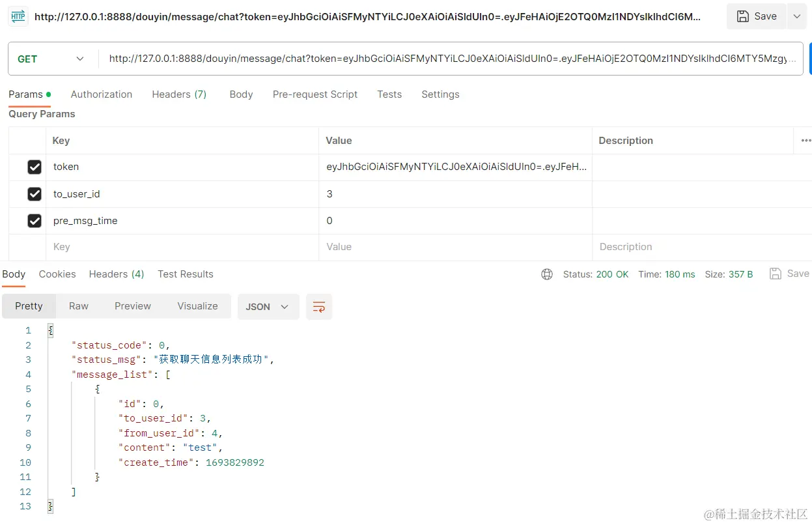The width and height of the screenshot is (812, 525).
Task: Uncheck the to_user_id parameter checkbox
Action: (35, 194)
